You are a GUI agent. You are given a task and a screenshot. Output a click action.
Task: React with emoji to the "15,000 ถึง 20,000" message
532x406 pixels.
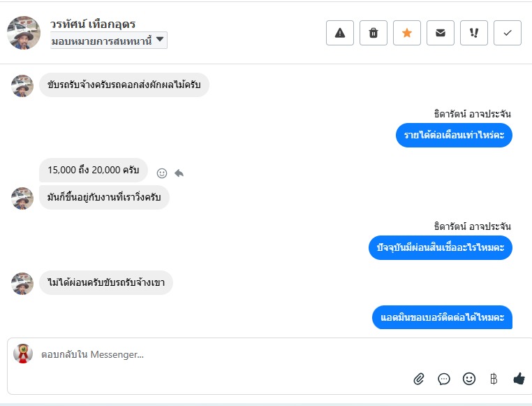pos(162,173)
